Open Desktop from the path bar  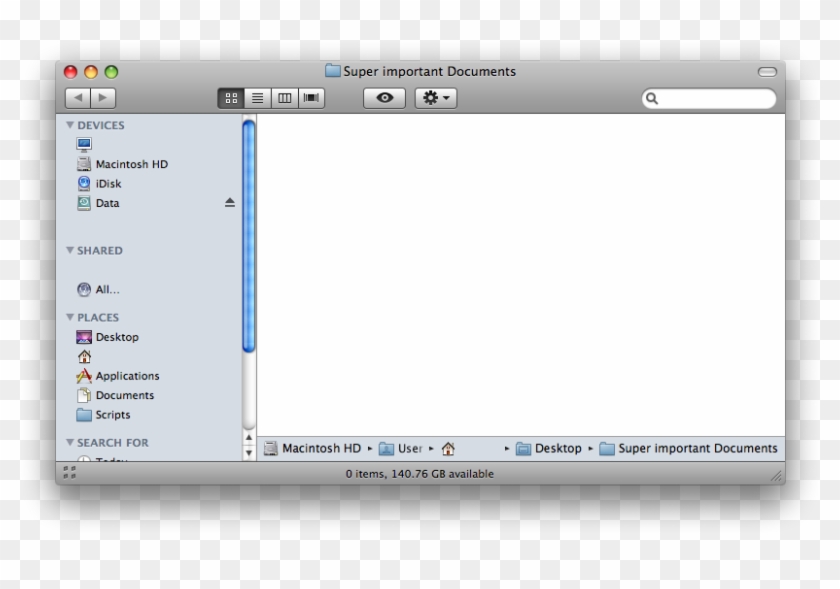[x=557, y=448]
